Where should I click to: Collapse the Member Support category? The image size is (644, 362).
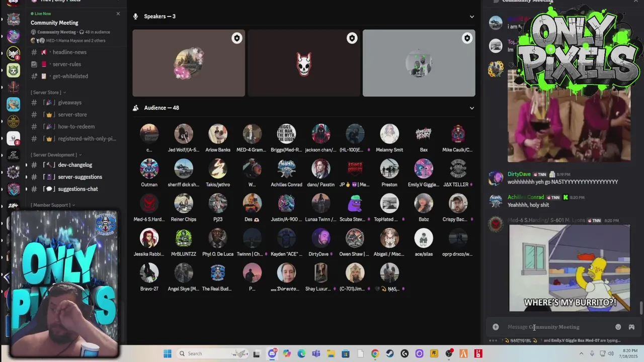pos(53,205)
